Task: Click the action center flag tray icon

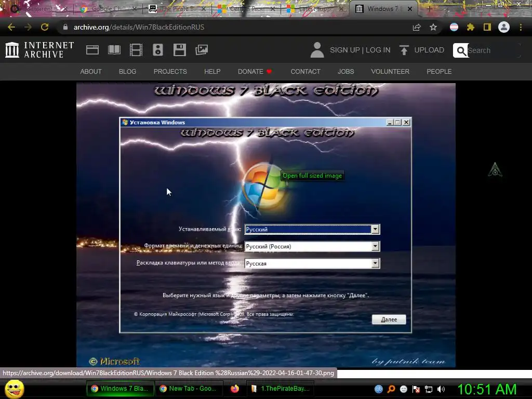Action: click(x=416, y=389)
